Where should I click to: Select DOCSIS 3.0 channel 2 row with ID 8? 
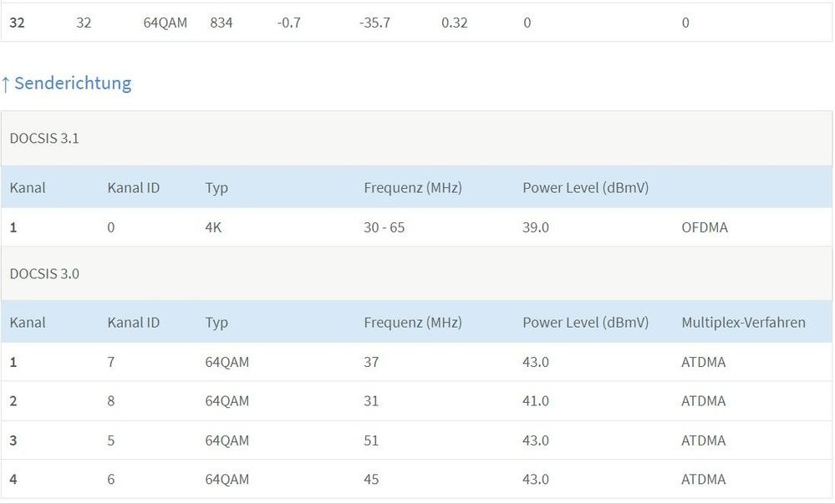(416, 400)
